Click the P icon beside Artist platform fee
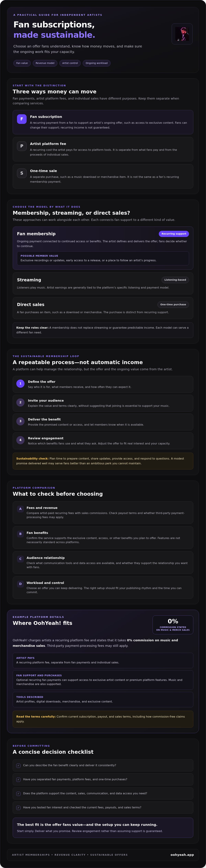This screenshot has height=868, width=206. (x=22, y=146)
